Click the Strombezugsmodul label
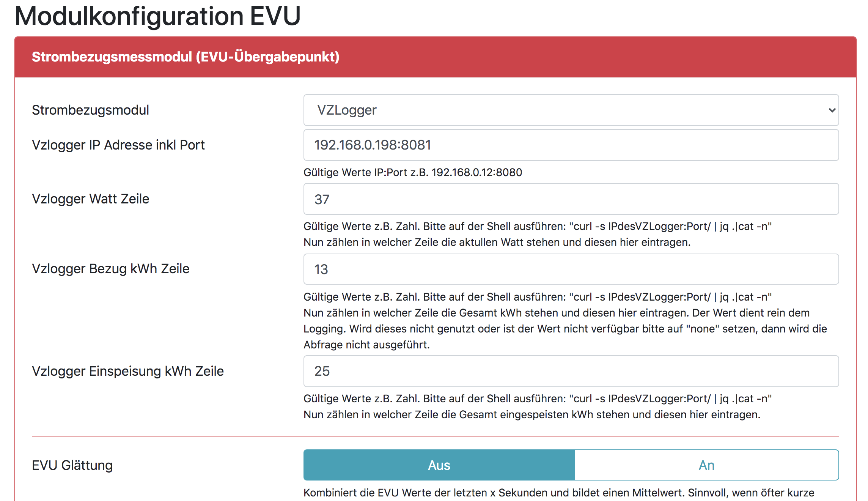The image size is (868, 501). tap(90, 110)
